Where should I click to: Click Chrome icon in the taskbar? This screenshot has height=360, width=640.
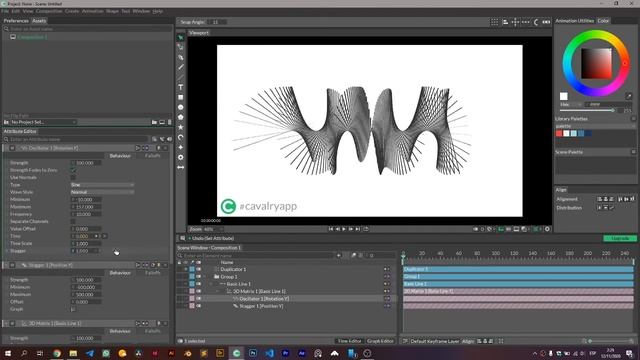pyautogui.click(x=57, y=353)
